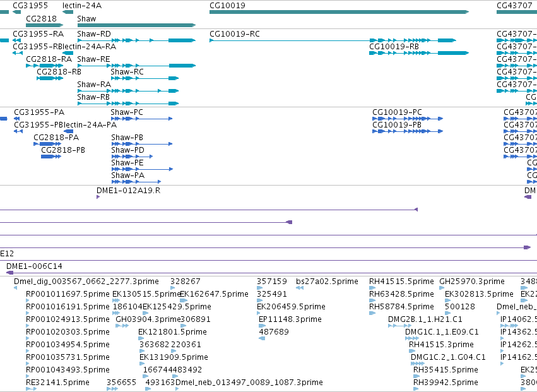Click the Shaw-PC protein label

pos(127,112)
